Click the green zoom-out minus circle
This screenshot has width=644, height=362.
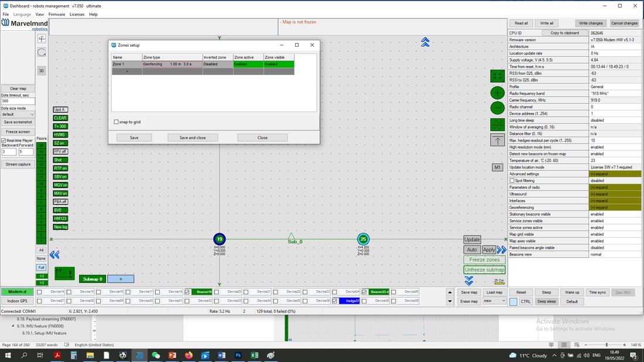[x=498, y=108]
